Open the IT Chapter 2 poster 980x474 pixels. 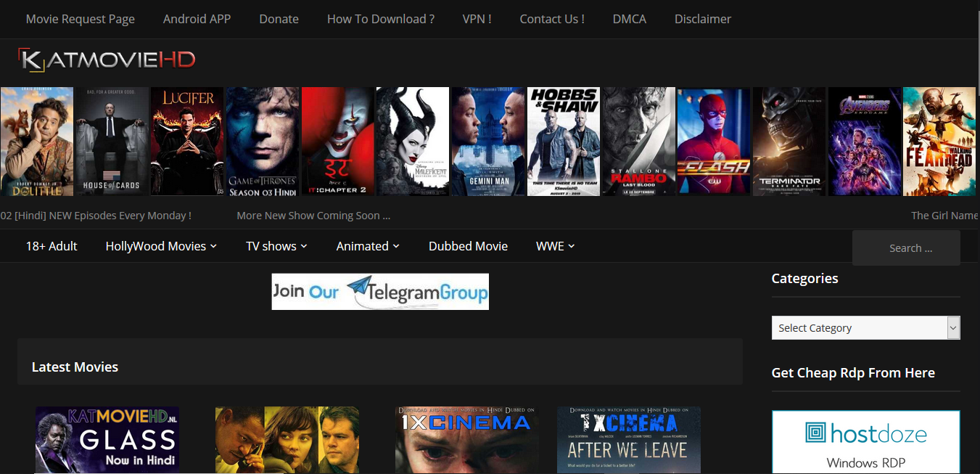click(x=338, y=142)
